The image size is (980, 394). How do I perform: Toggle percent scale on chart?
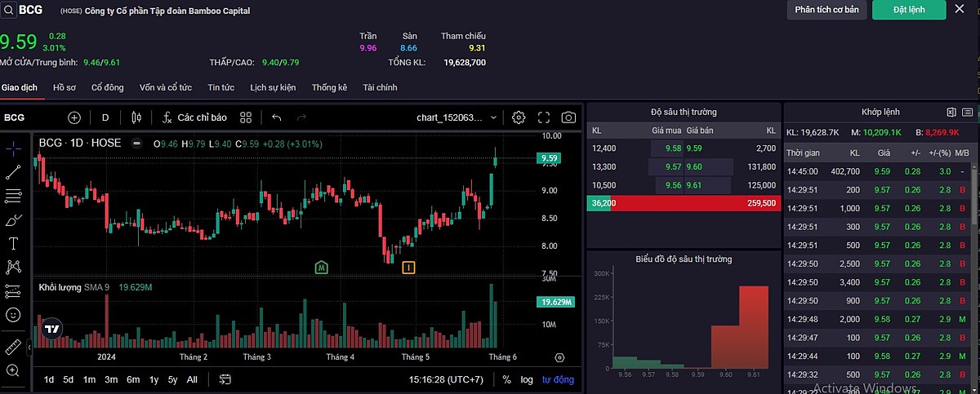coord(506,379)
